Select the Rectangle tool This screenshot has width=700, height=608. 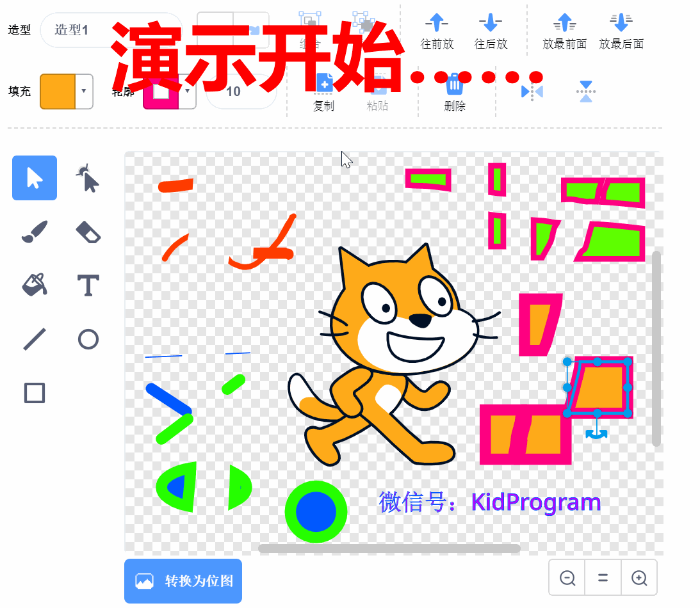point(35,393)
